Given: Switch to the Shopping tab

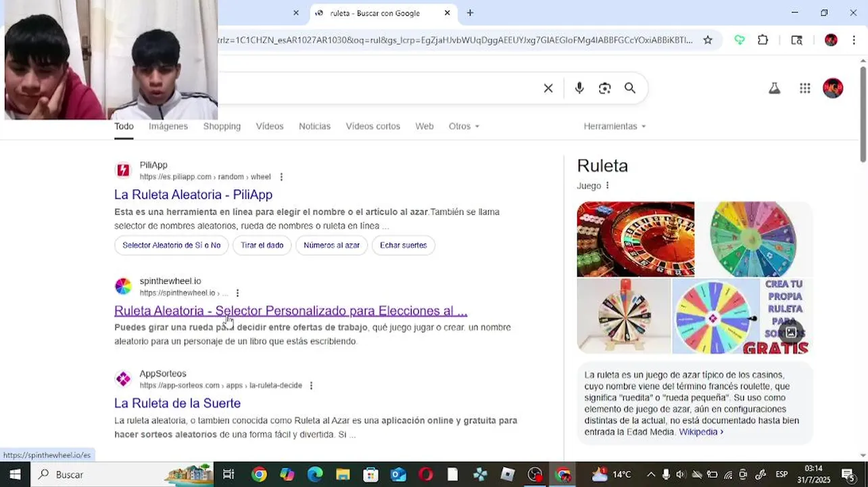Looking at the screenshot, I should point(222,126).
